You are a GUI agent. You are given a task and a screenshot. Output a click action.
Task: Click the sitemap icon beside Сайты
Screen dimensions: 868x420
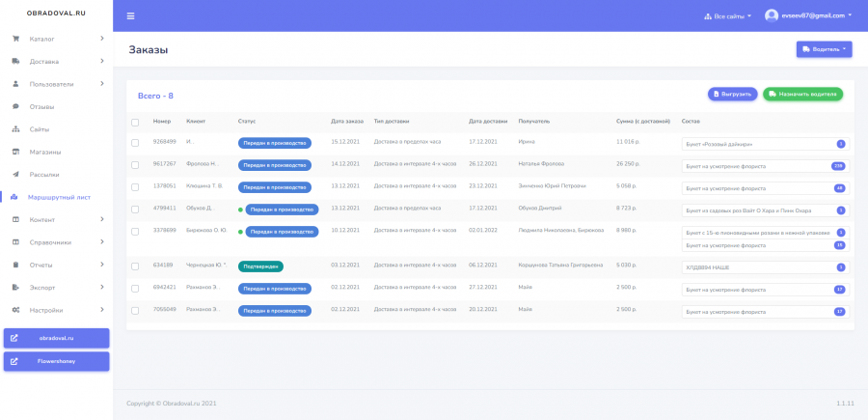click(x=16, y=129)
